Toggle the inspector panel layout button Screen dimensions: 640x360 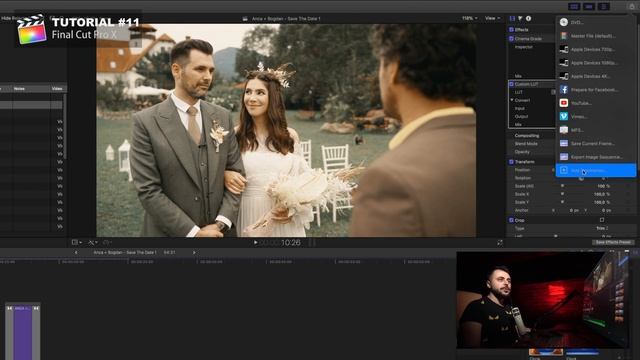pos(604,7)
